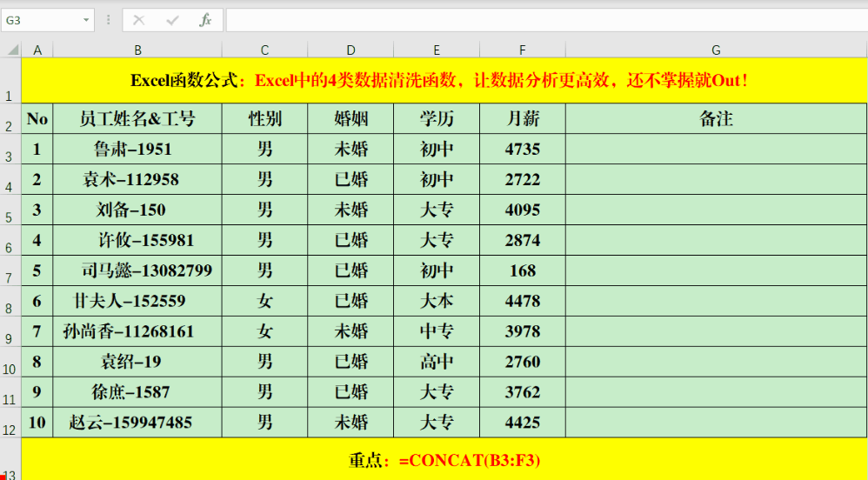Select empty 备注 cell in 鲁肃 row

click(717, 149)
